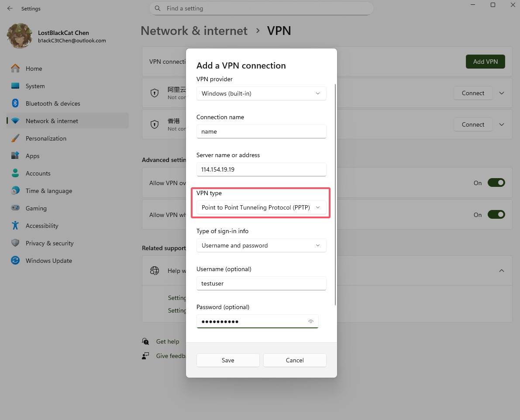
Task: Open Personalization using its paintbrush icon
Action: click(15, 138)
